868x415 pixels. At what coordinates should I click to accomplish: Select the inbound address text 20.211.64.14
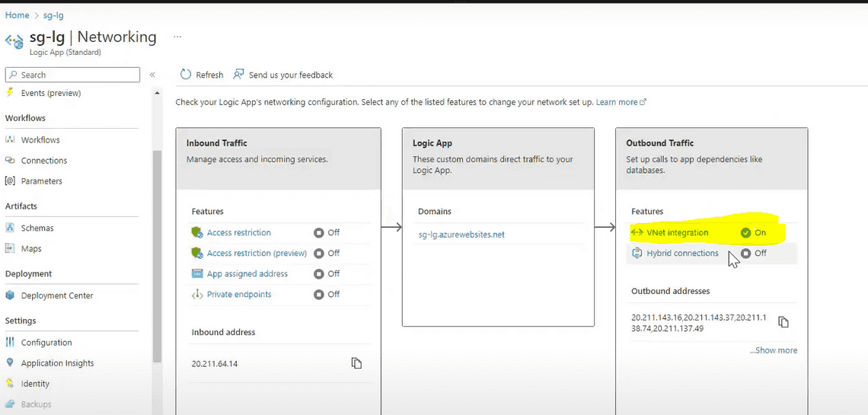point(215,363)
